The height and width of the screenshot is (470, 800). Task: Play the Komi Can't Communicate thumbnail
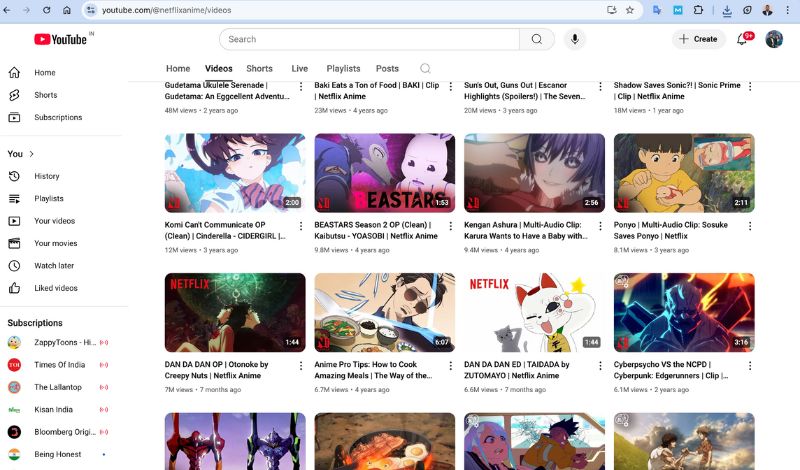point(235,173)
